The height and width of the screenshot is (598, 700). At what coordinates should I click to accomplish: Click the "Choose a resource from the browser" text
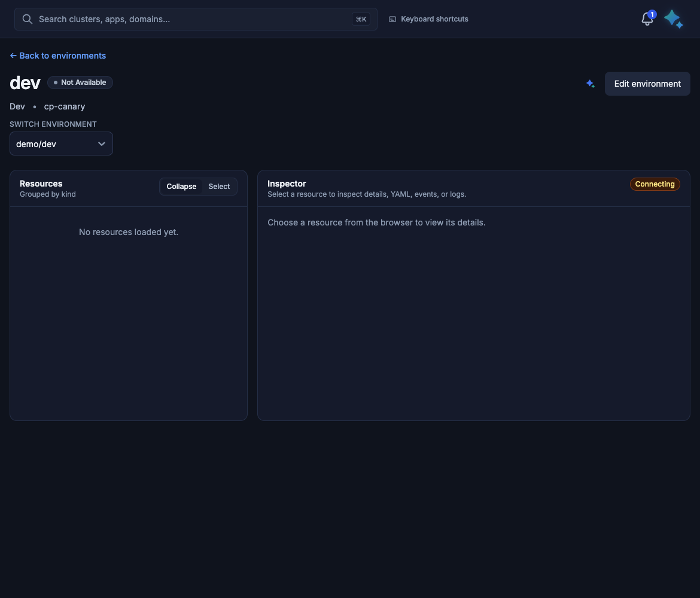coord(376,222)
